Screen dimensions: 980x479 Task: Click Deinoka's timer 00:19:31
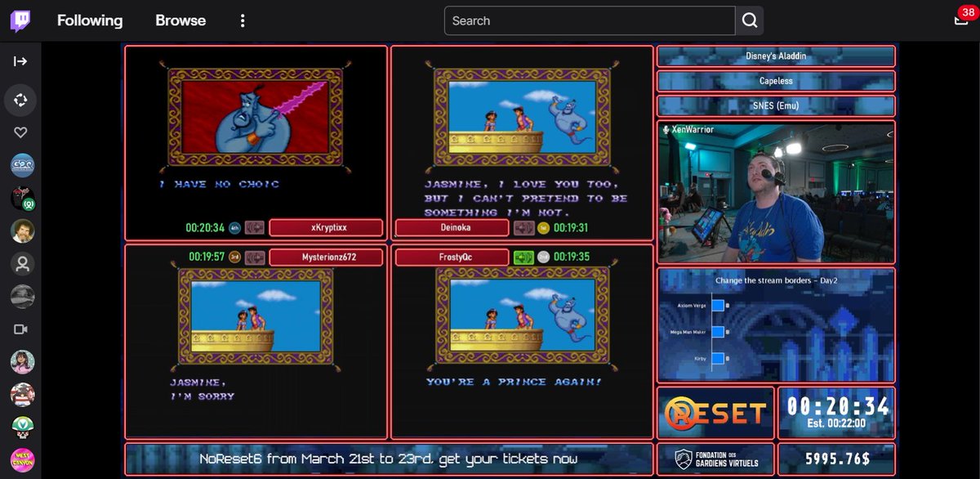571,228
